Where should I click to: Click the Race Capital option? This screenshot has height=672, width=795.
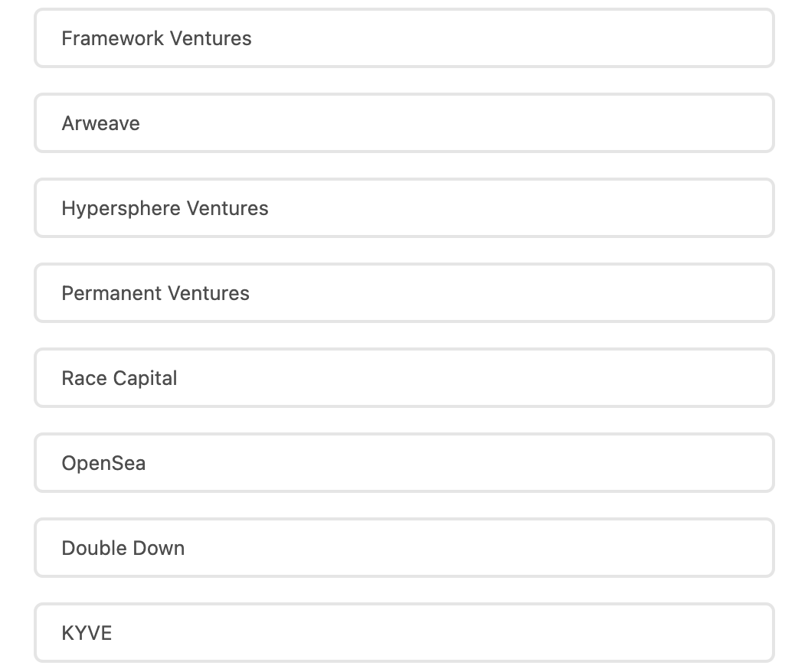404,378
